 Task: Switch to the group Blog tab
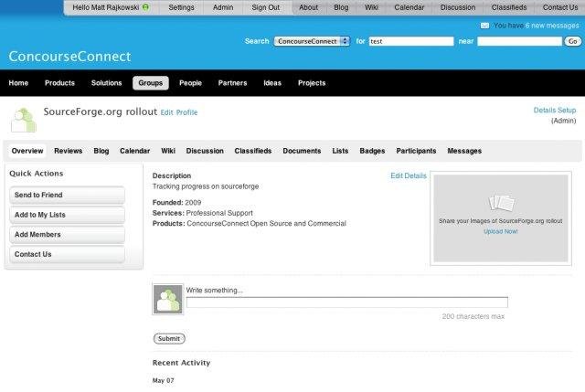coord(101,151)
